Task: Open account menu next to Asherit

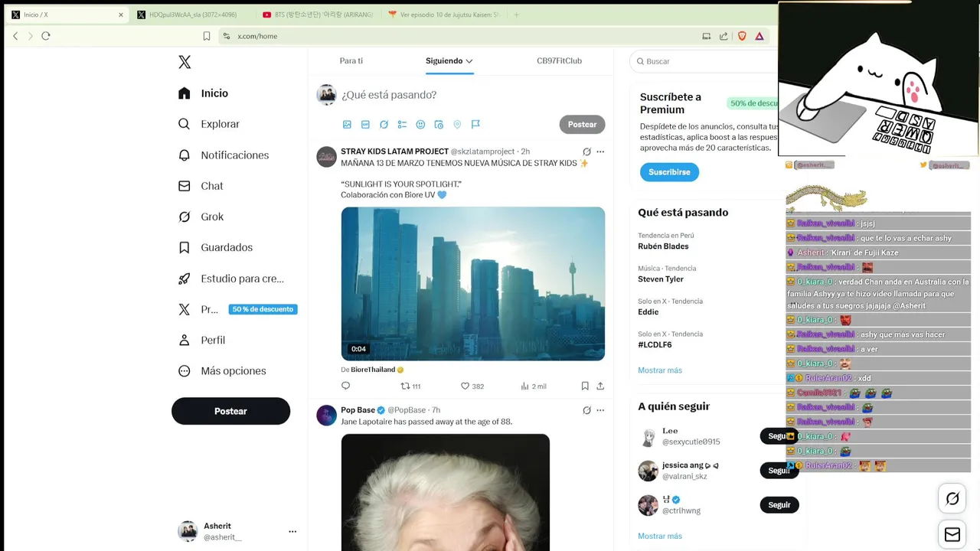Action: click(292, 531)
